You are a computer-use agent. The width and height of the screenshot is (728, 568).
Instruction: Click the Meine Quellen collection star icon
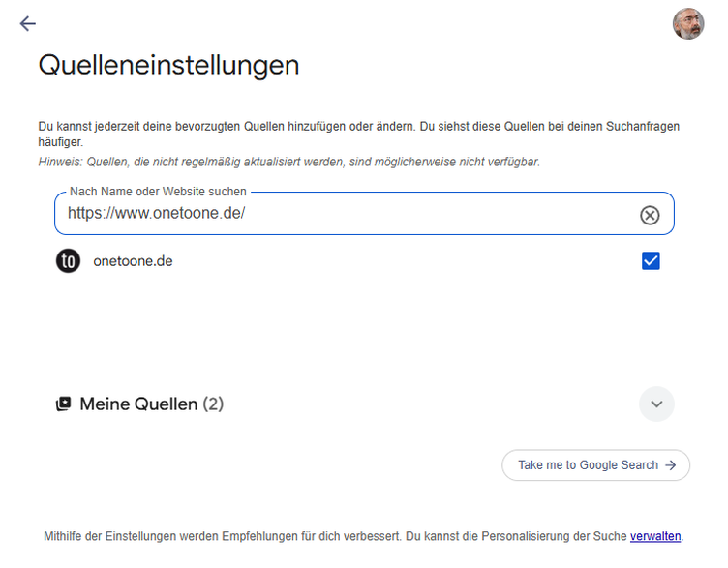tap(63, 404)
